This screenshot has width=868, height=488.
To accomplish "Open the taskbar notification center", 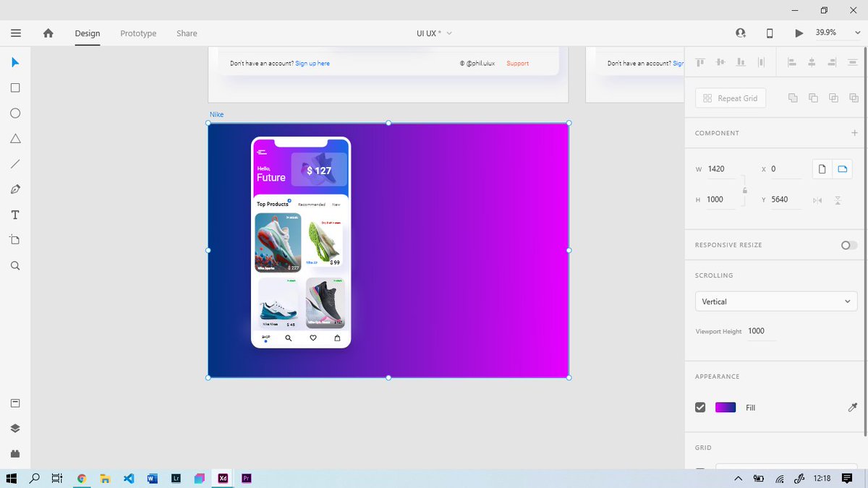I will (x=847, y=479).
